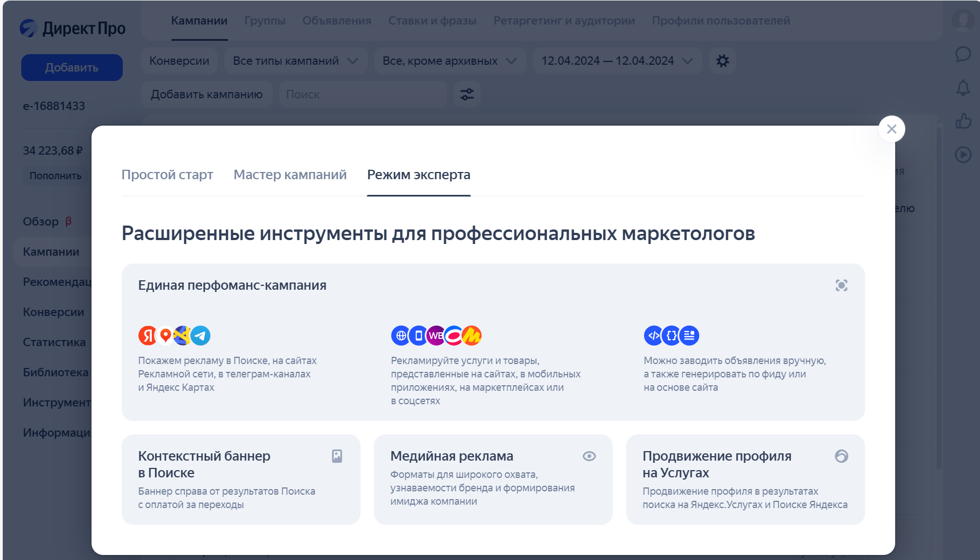Viewport: 980px width, 560px height.
Task: Click the Yandex Maps pin icon
Action: pyautogui.click(x=165, y=336)
